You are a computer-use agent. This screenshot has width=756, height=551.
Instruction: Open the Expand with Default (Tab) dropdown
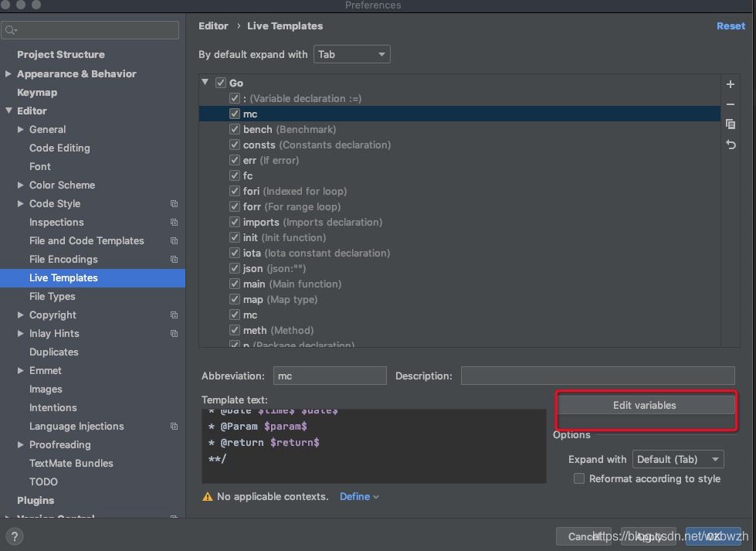pos(677,459)
